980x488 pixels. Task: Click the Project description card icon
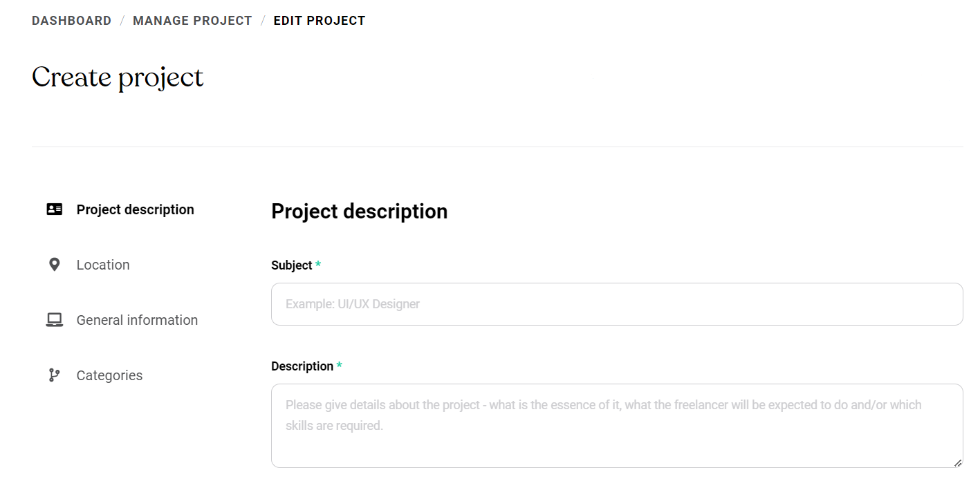(x=54, y=209)
